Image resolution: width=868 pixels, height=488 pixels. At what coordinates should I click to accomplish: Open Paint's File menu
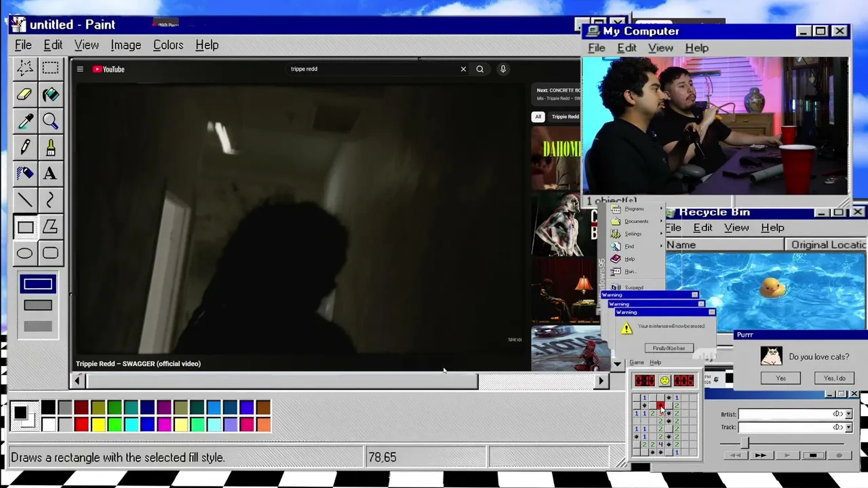[23, 45]
